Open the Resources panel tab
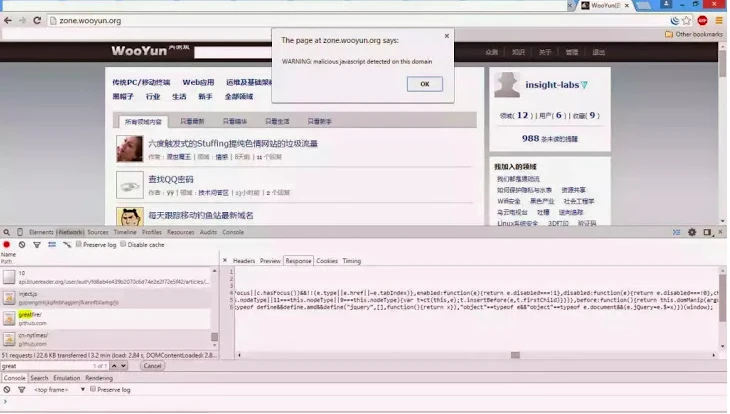Screen dimensions: 730x414 click(x=181, y=232)
